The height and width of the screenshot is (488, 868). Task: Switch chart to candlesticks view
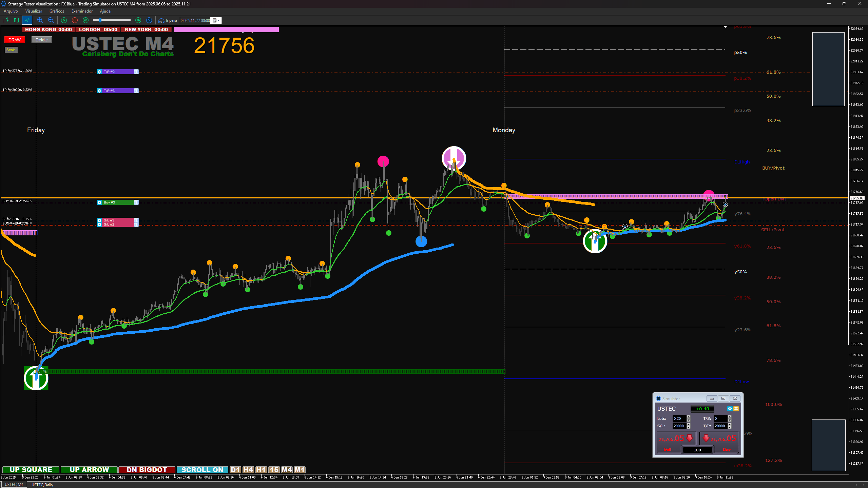click(x=16, y=20)
